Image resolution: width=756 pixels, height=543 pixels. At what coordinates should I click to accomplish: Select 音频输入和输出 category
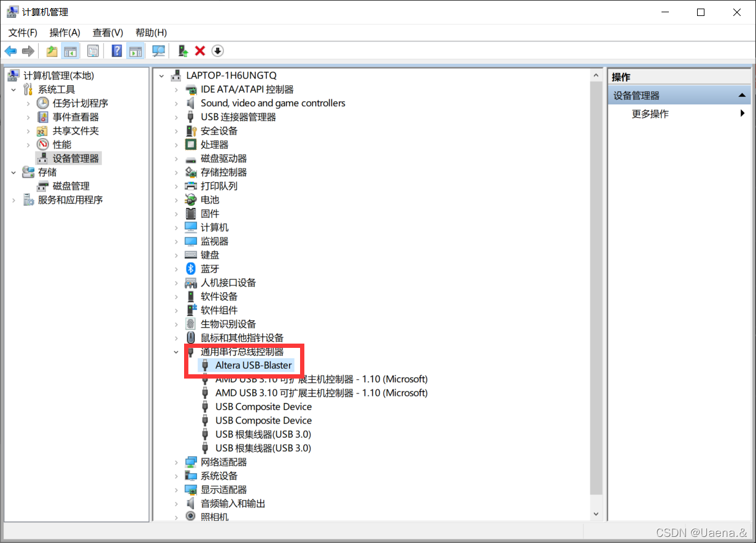pos(233,503)
